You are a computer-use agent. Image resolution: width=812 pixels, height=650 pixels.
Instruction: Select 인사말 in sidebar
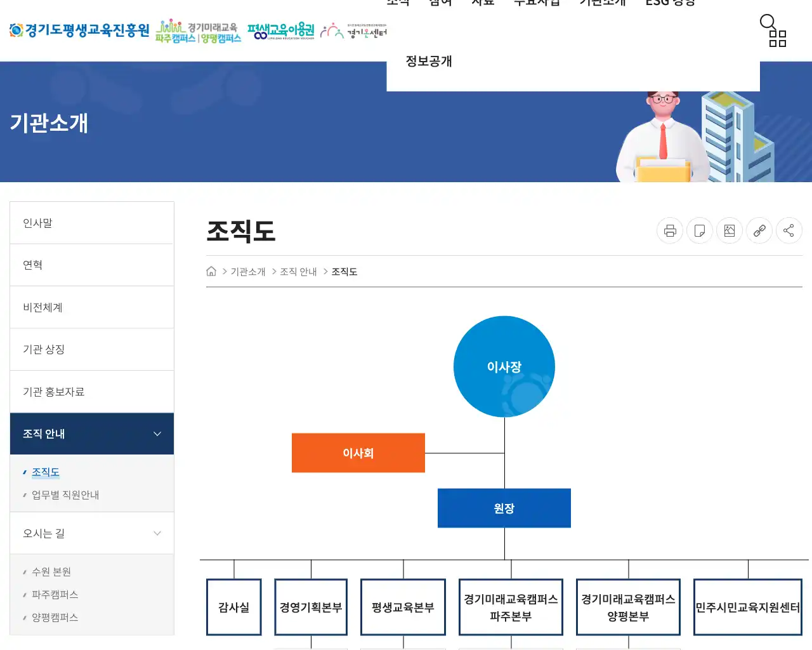click(92, 223)
